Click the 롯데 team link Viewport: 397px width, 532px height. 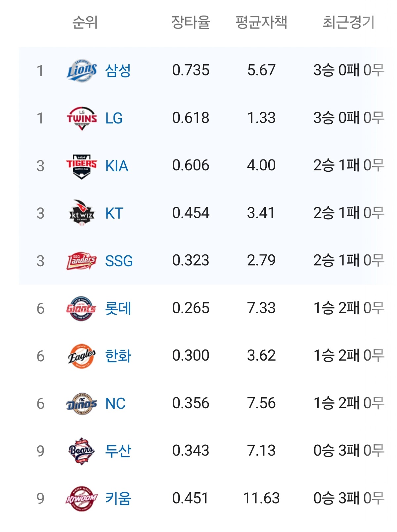(118, 309)
